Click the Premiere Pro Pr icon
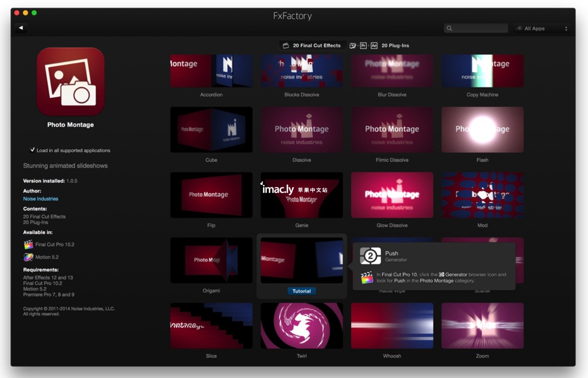 click(363, 46)
